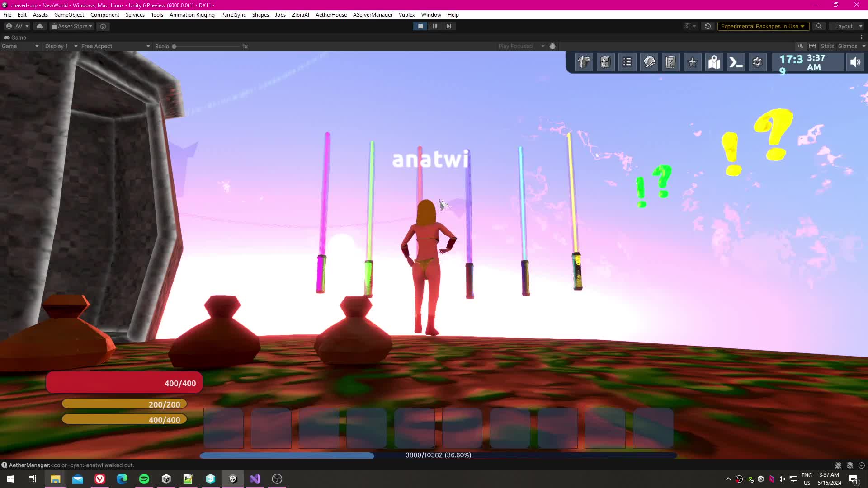Open the quest book icon
The height and width of the screenshot is (488, 868).
670,62
